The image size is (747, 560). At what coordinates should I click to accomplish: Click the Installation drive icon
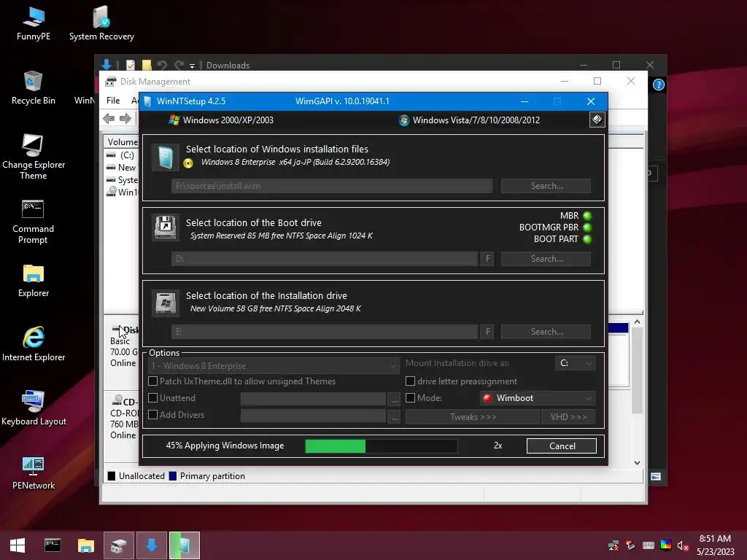[x=166, y=303]
